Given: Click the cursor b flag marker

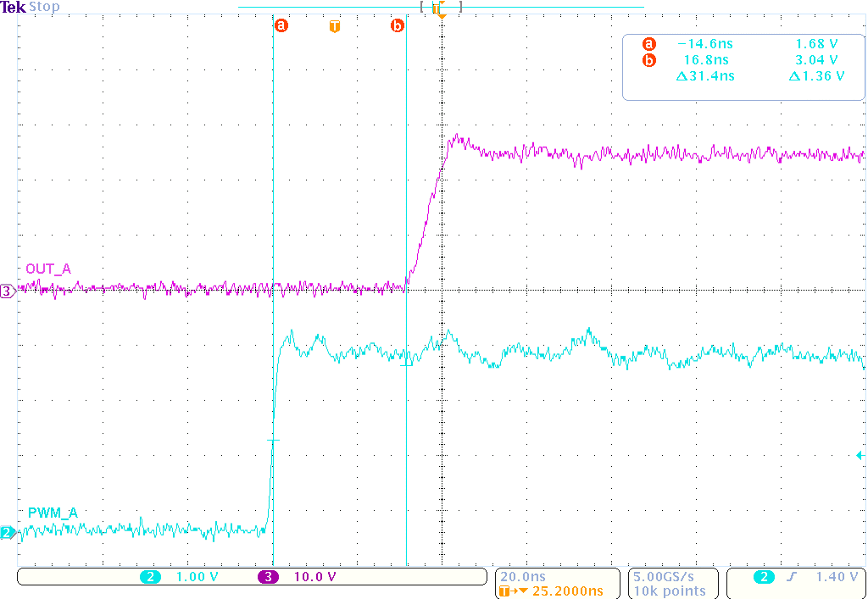Looking at the screenshot, I should coord(398,25).
